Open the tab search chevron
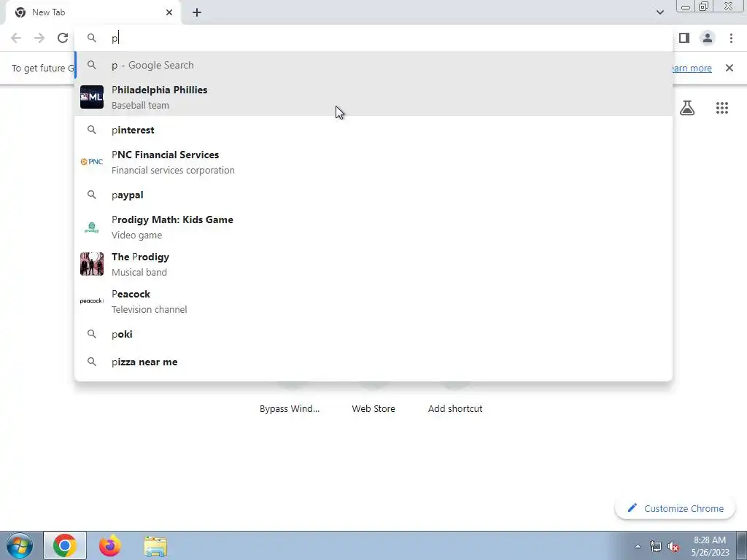Screen dimensions: 747x560 pyautogui.click(x=659, y=12)
